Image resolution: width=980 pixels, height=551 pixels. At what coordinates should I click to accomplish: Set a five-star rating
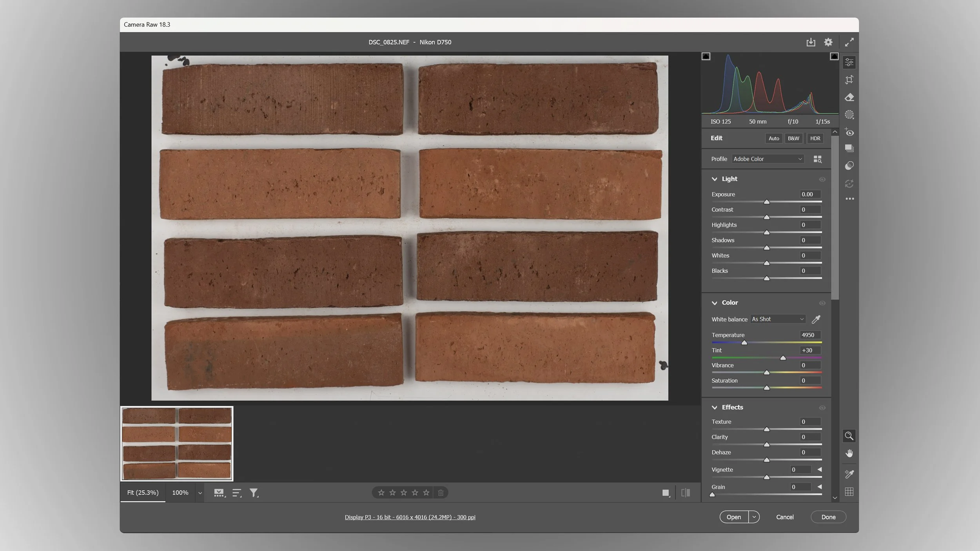click(426, 493)
